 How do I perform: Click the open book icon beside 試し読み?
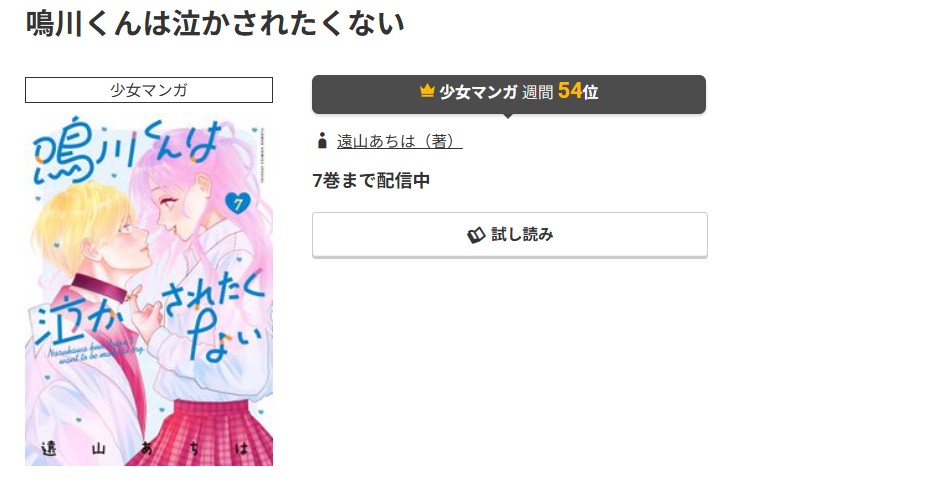point(476,235)
